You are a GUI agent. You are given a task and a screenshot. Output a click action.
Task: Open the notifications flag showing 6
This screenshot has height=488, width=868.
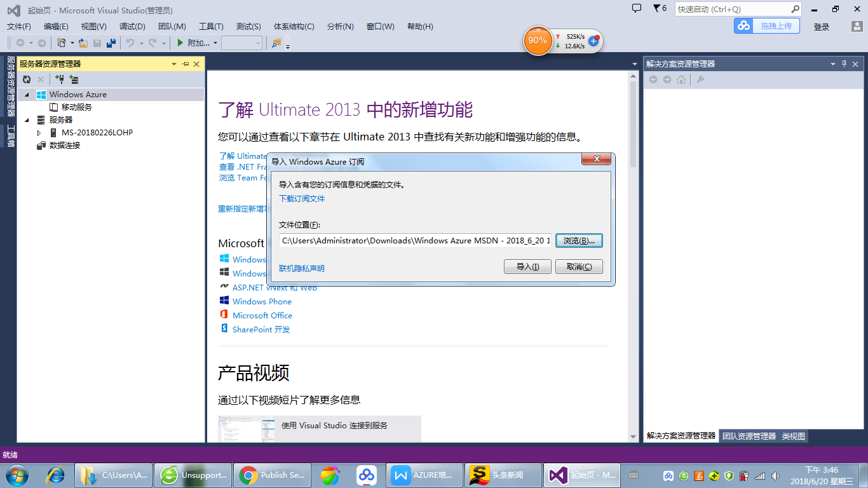pyautogui.click(x=660, y=8)
